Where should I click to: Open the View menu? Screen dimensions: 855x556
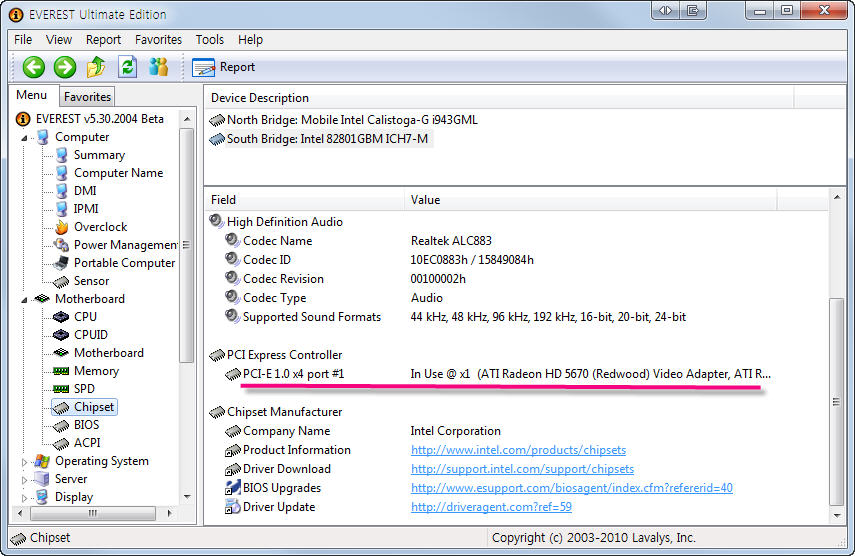point(59,40)
